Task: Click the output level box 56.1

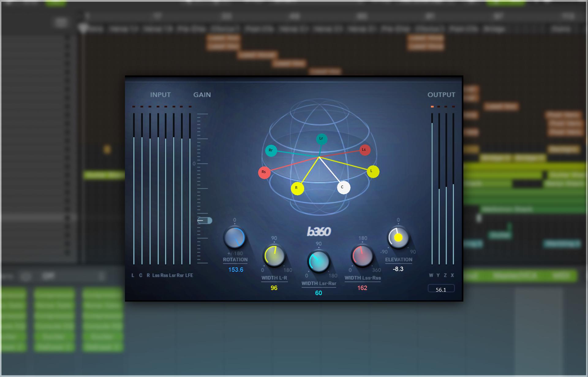Action: click(x=441, y=289)
